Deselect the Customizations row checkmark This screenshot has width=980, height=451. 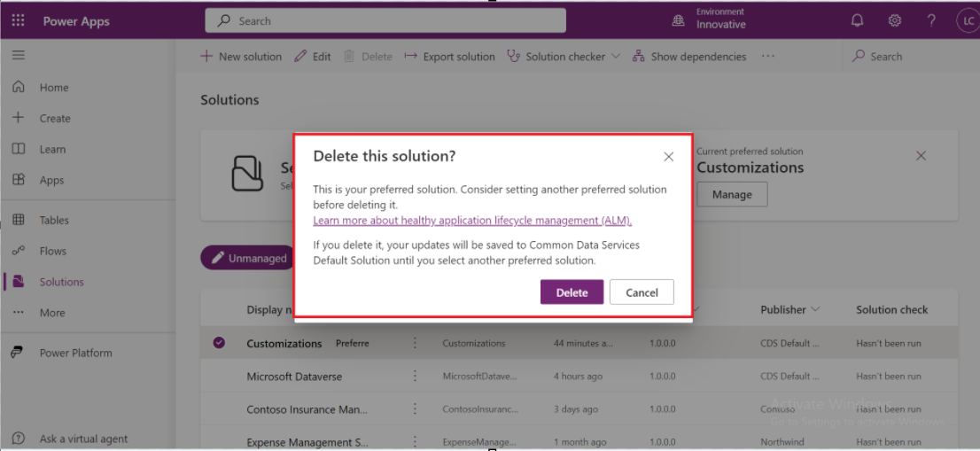(x=219, y=343)
